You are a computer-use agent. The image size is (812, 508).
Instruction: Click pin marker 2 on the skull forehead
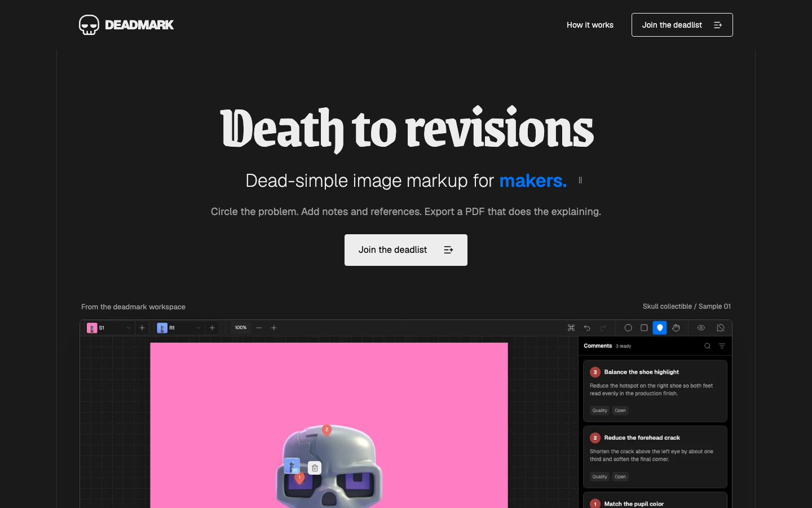pos(326,430)
